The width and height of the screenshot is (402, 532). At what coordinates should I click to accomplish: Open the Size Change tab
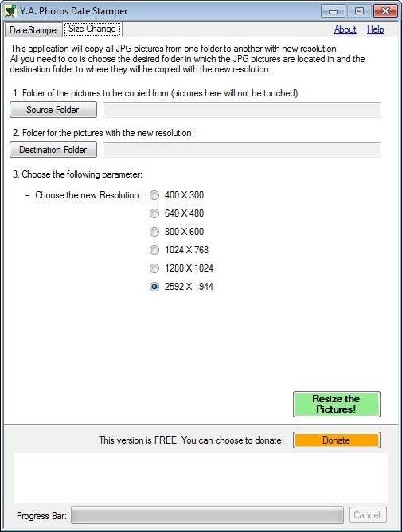tap(92, 29)
